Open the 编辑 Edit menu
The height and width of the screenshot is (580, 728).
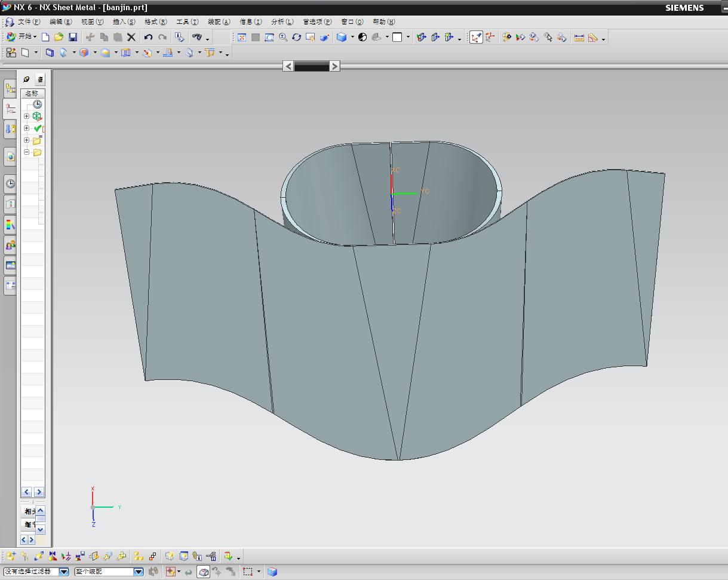coord(61,22)
